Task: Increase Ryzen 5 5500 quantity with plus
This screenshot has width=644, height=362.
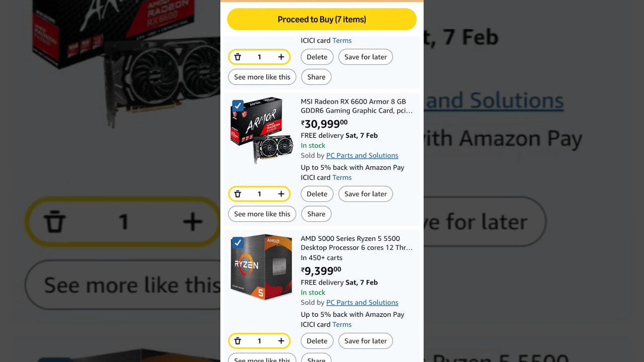Action: click(281, 341)
